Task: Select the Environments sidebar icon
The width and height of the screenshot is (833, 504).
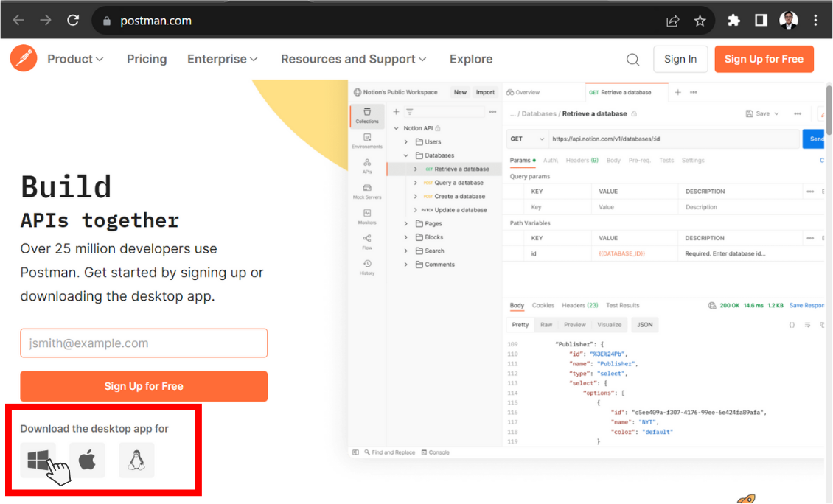Action: point(367,141)
